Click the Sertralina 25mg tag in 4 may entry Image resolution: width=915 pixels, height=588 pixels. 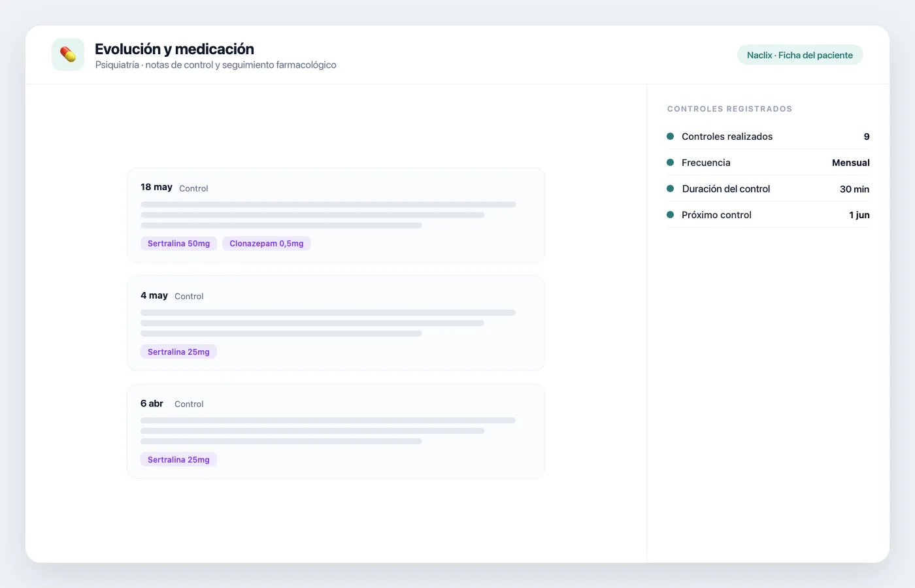click(178, 352)
